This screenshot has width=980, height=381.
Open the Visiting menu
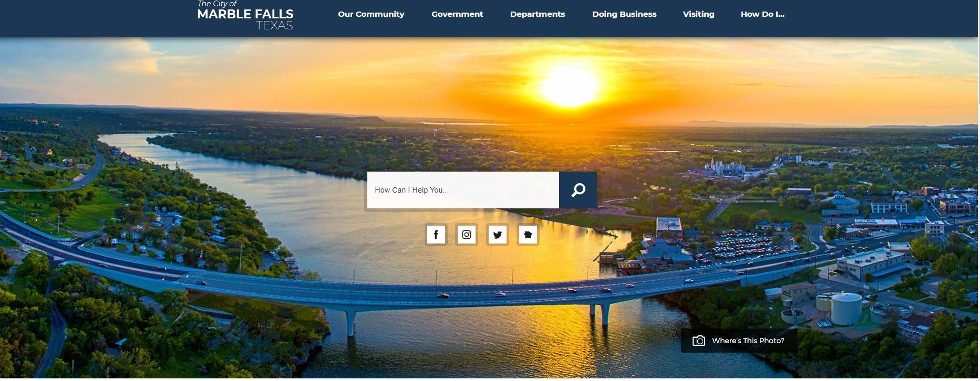click(x=698, y=14)
